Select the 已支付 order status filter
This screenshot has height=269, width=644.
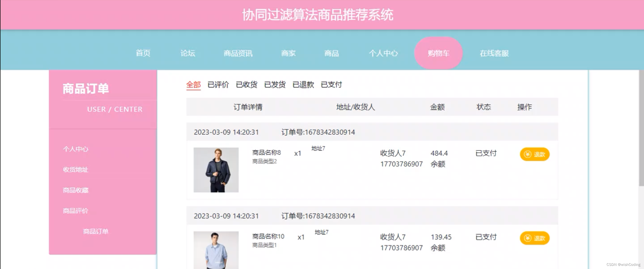[x=332, y=85]
